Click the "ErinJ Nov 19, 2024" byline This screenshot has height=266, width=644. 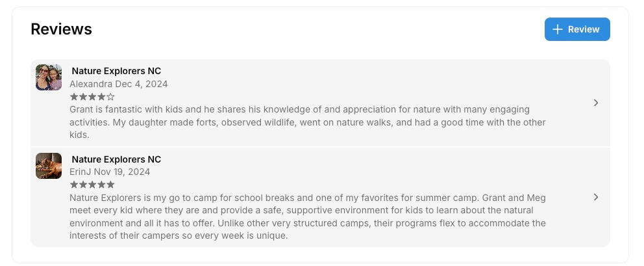click(110, 172)
